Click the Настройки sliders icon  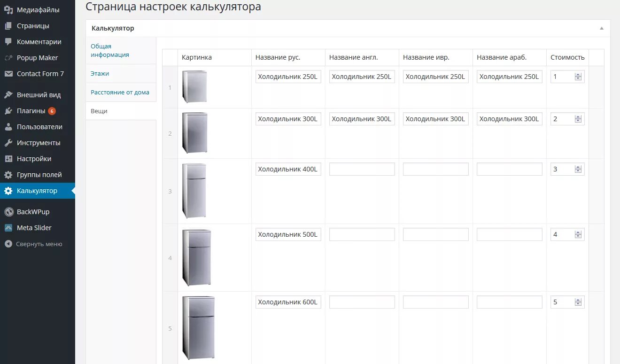tap(8, 159)
